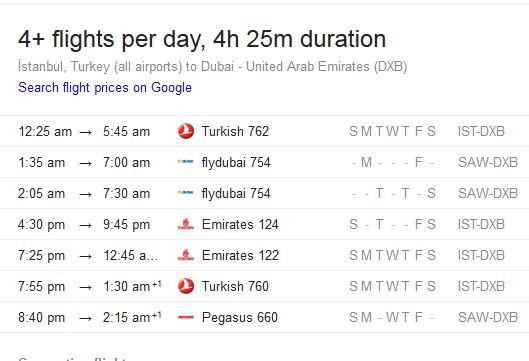Click the flydubai logo for 1:35 am flight

pyautogui.click(x=186, y=162)
